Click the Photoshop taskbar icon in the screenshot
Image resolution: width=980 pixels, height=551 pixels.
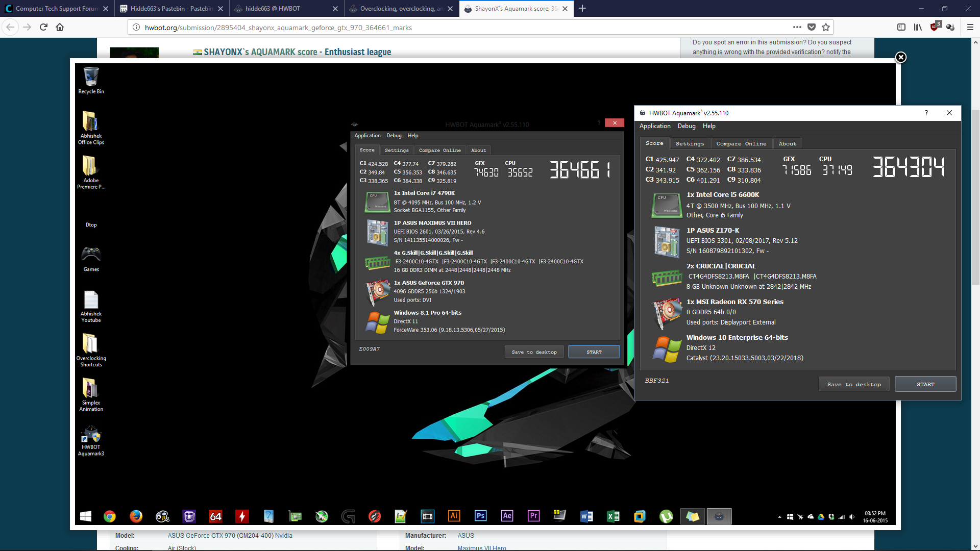click(480, 516)
